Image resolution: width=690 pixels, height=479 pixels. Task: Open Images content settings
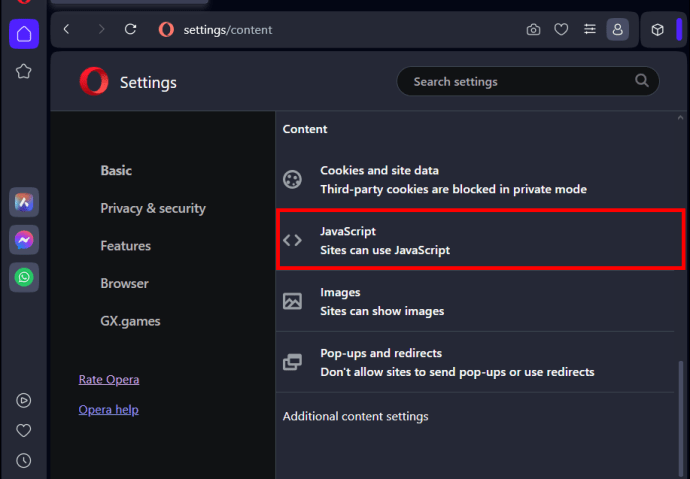(x=475, y=301)
